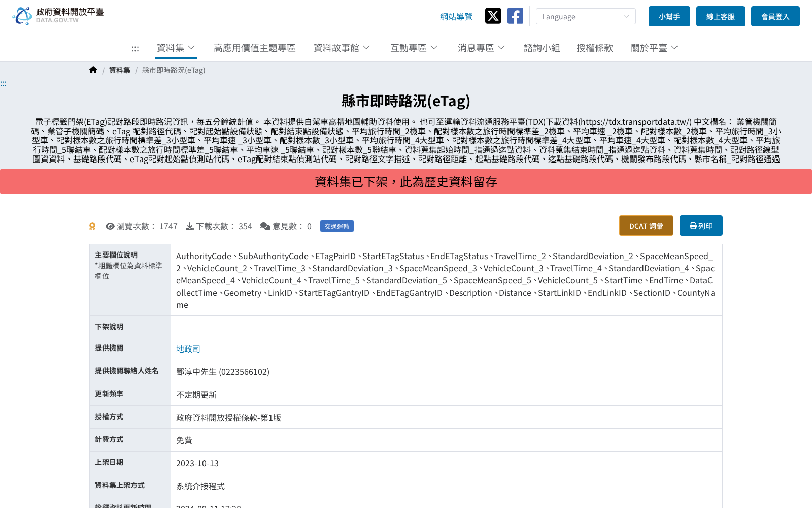
Task: Open the X (Twitter) share icon
Action: click(493, 16)
